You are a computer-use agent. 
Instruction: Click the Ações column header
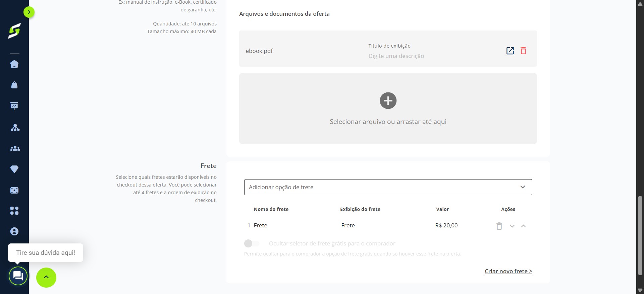pos(508,209)
